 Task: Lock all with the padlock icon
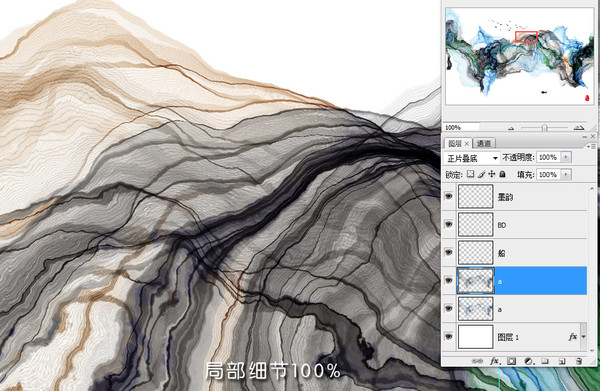pos(502,174)
